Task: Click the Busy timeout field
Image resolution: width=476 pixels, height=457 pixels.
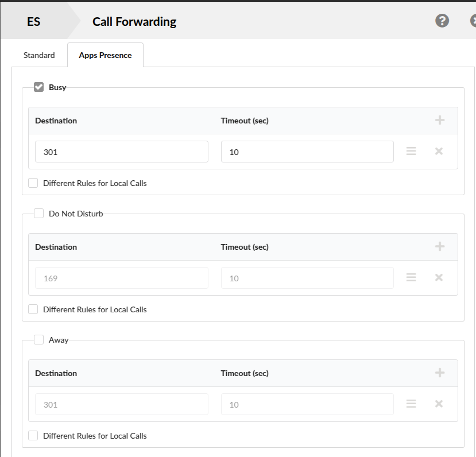Action: click(x=307, y=152)
